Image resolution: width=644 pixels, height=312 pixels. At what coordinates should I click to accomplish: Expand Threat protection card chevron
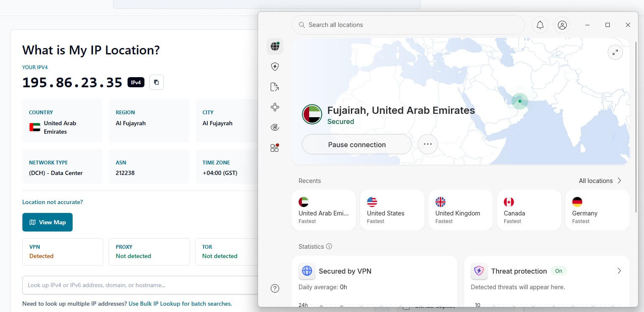pos(619,271)
